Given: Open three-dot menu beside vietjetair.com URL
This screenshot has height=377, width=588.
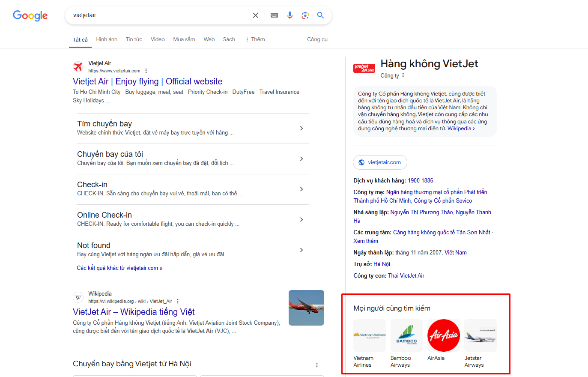Looking at the screenshot, I should (146, 71).
